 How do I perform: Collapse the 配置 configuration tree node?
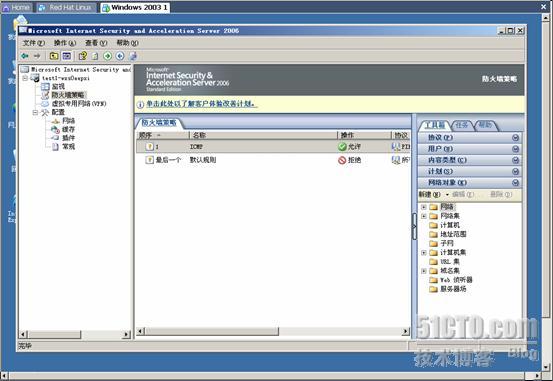(x=35, y=112)
